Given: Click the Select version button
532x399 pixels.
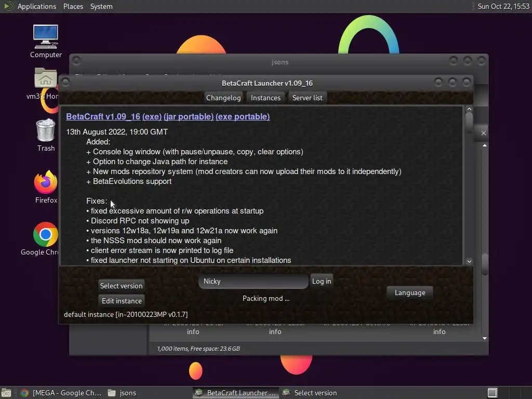Looking at the screenshot, I should [x=121, y=286].
